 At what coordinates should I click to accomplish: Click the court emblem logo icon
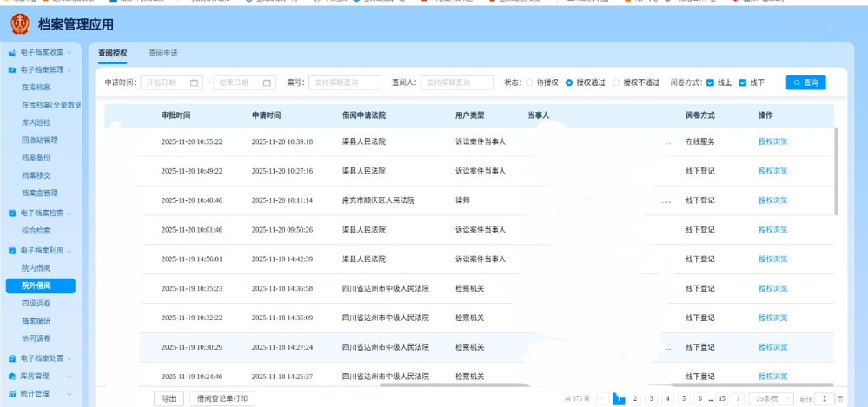pos(22,23)
